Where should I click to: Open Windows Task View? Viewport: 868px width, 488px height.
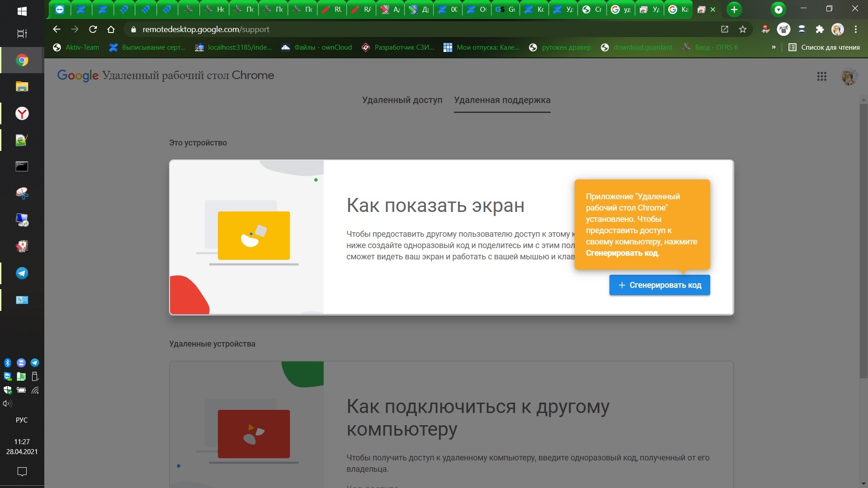coord(22,33)
